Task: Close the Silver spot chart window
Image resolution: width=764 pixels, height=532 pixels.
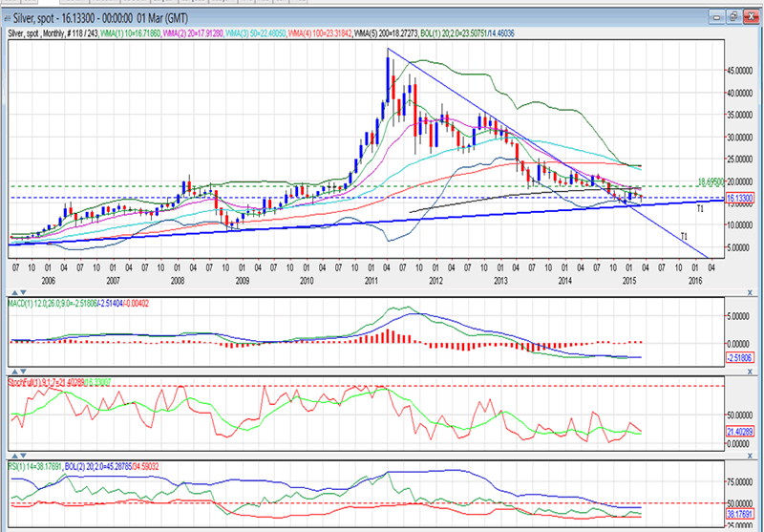Action: tap(753, 15)
